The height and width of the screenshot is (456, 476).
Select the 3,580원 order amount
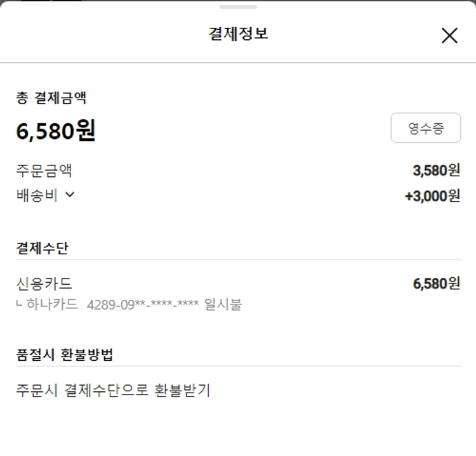point(436,170)
